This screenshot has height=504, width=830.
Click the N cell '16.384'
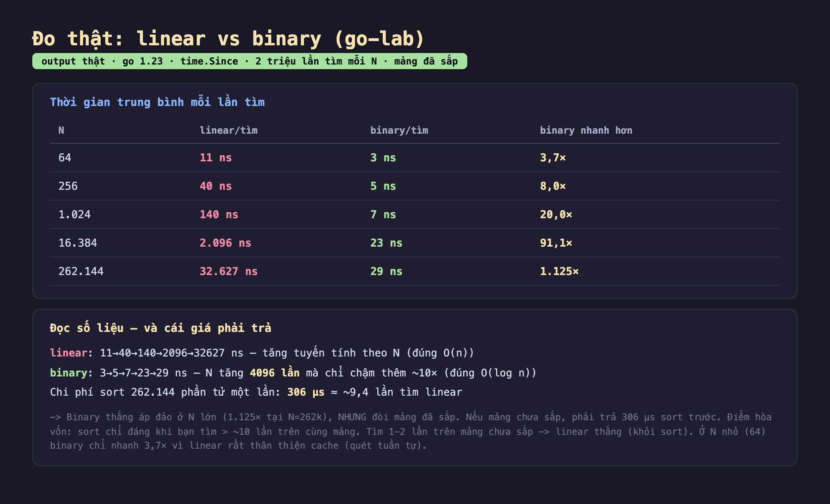click(78, 243)
